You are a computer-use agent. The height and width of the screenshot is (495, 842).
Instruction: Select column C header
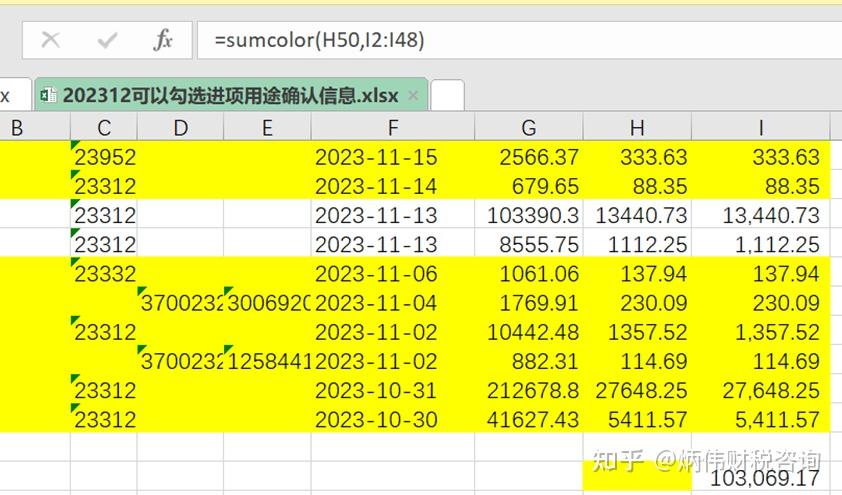pyautogui.click(x=104, y=128)
